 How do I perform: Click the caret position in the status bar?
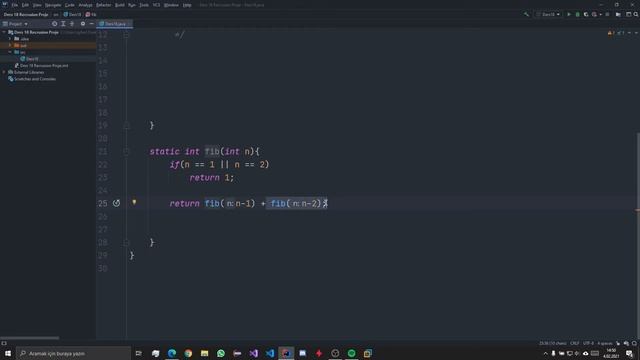point(553,343)
